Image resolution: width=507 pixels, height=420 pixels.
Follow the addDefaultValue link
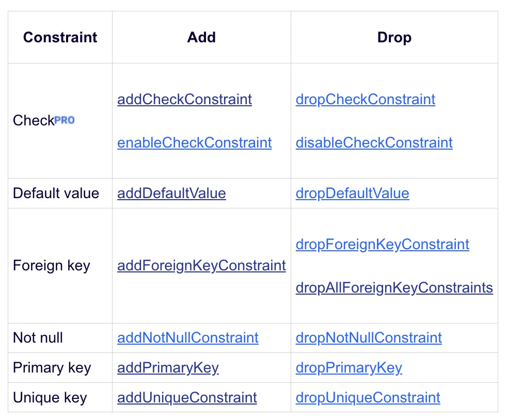click(171, 193)
